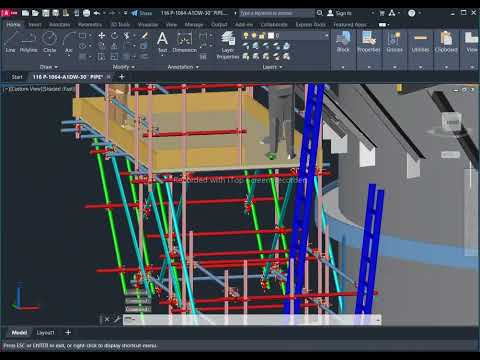Viewport: 480px width, 360px height.
Task: Expand the Utilities panel arrow
Action: (420, 67)
